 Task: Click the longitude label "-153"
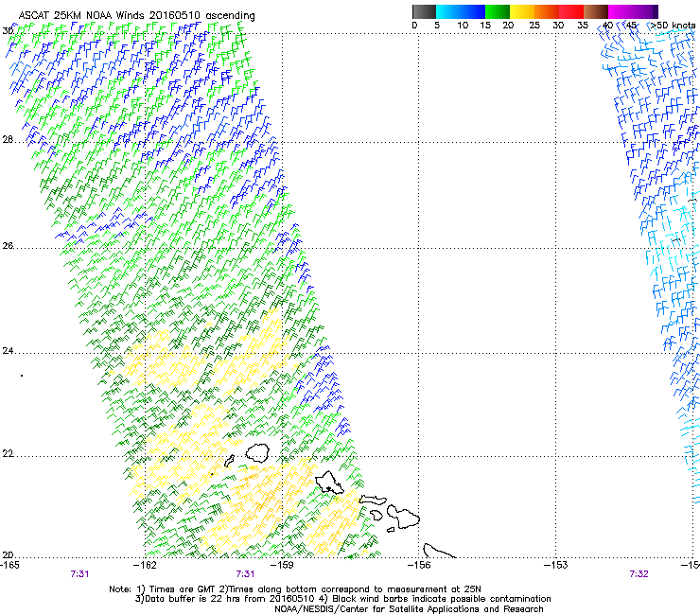click(x=556, y=565)
